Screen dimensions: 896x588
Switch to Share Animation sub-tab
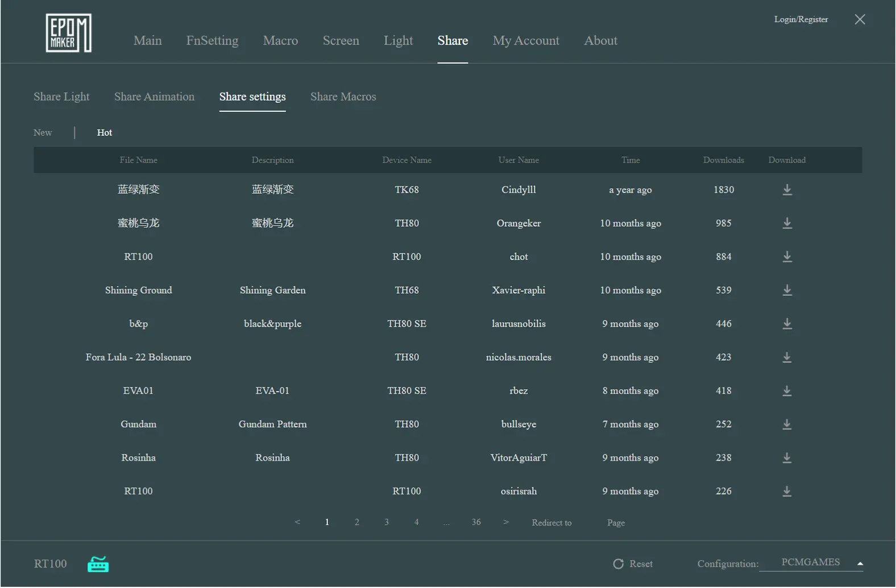154,97
